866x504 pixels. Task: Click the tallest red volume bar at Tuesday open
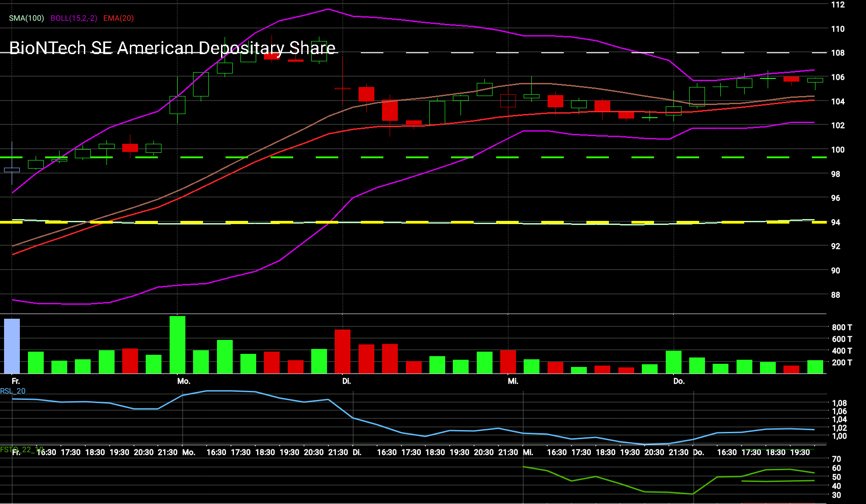tap(342, 351)
